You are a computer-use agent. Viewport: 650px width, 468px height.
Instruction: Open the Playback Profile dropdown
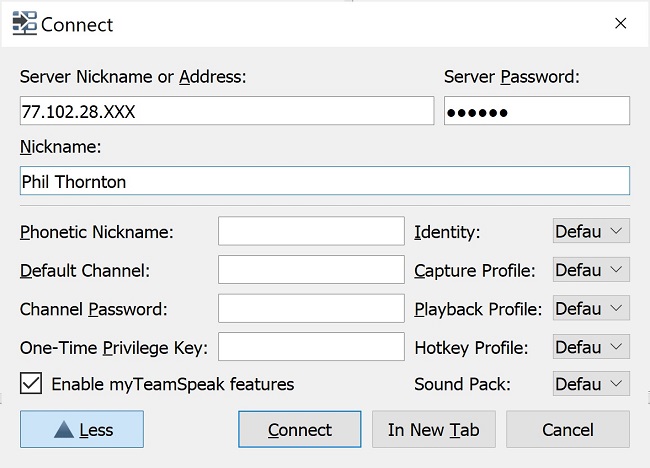[x=591, y=308]
